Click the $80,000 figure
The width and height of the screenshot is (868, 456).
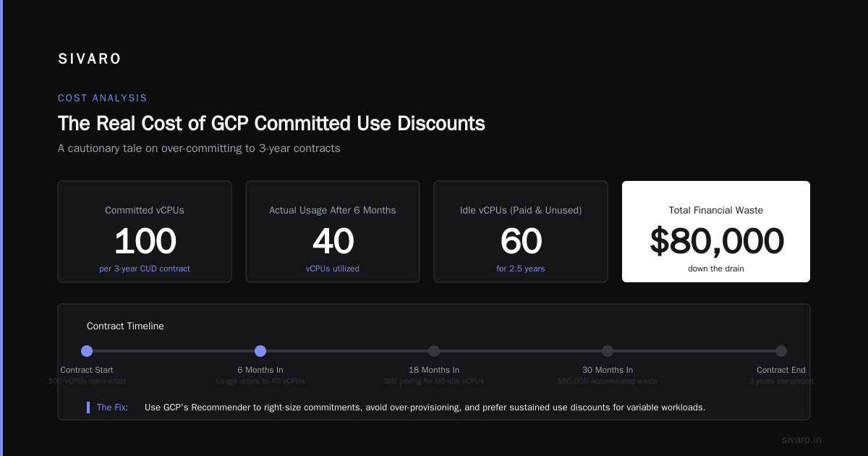[717, 241]
